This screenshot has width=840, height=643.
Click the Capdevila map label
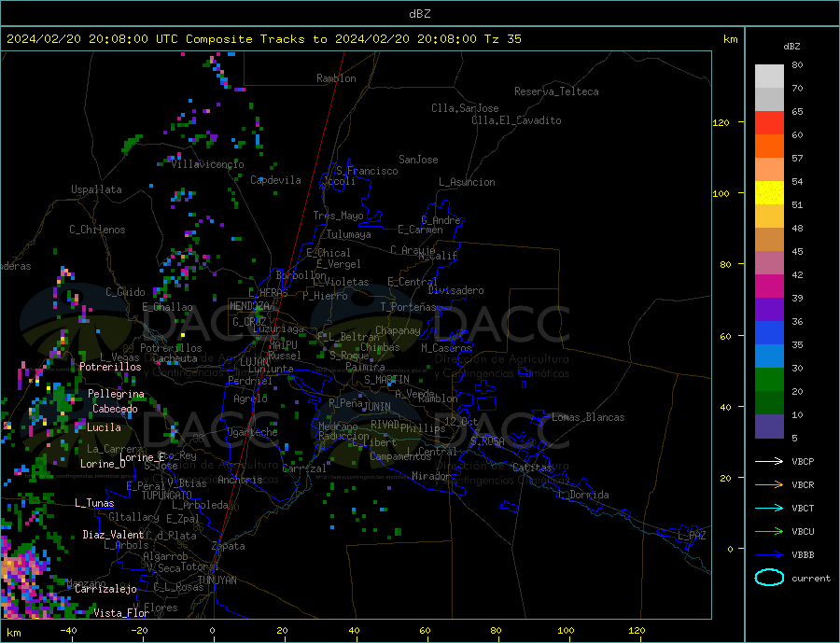[x=275, y=180]
